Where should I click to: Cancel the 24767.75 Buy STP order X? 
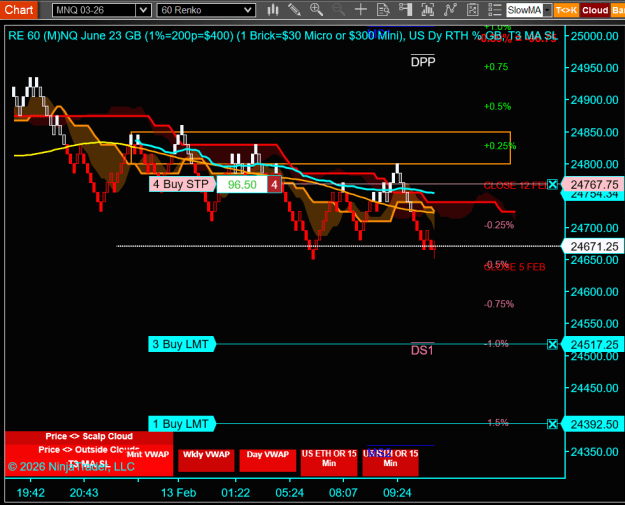point(552,185)
